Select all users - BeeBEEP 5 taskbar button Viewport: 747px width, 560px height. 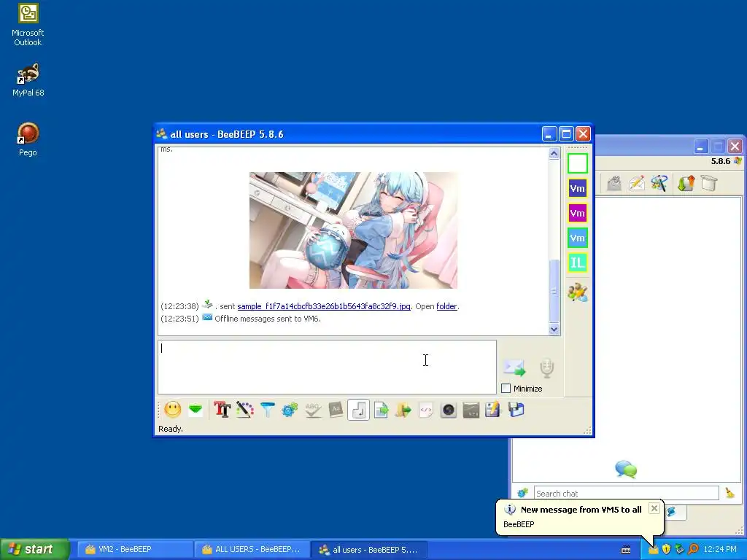(368, 549)
